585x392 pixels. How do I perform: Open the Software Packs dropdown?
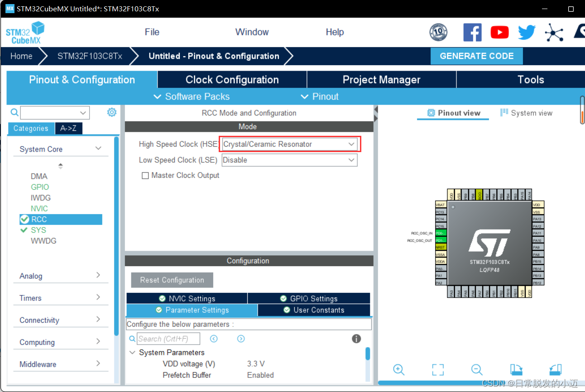[x=192, y=96]
